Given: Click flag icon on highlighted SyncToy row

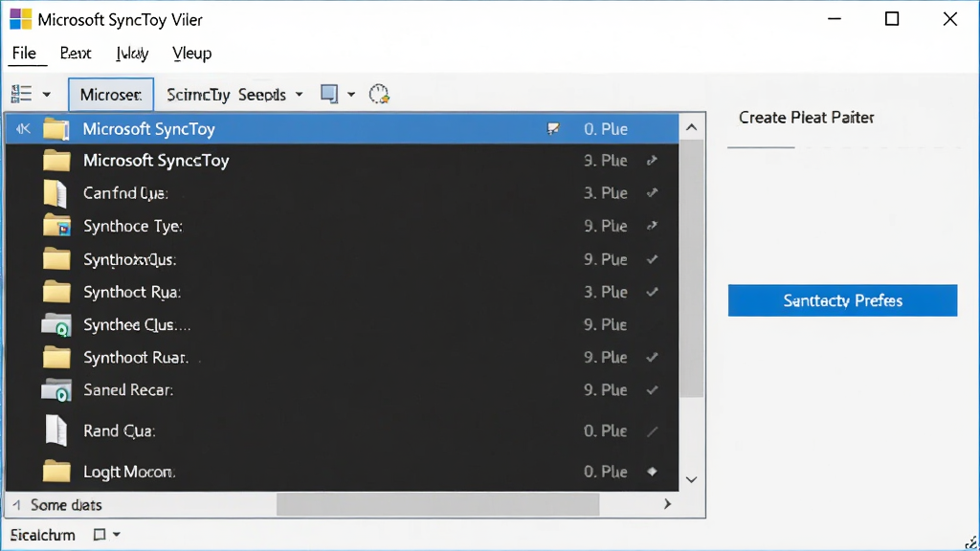Looking at the screenshot, I should click(x=553, y=129).
